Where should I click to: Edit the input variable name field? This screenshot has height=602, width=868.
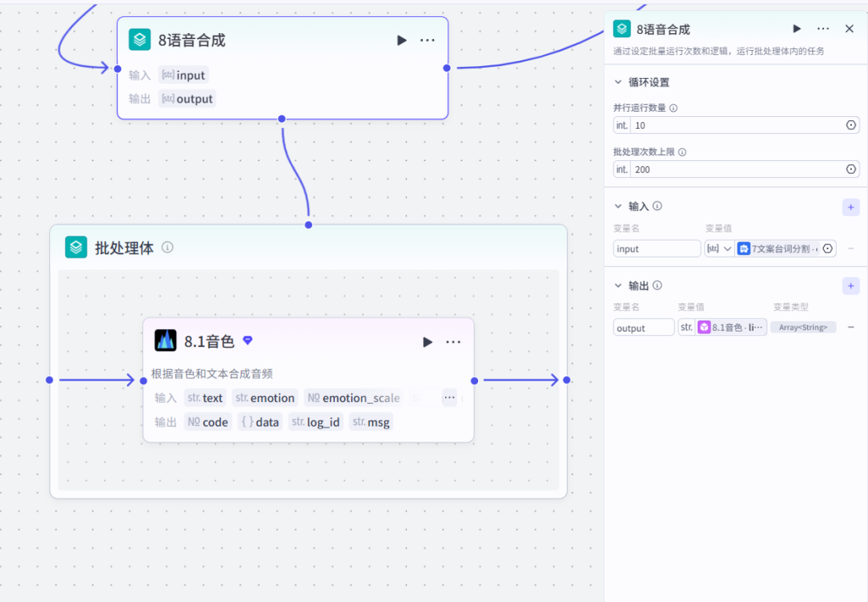[657, 248]
